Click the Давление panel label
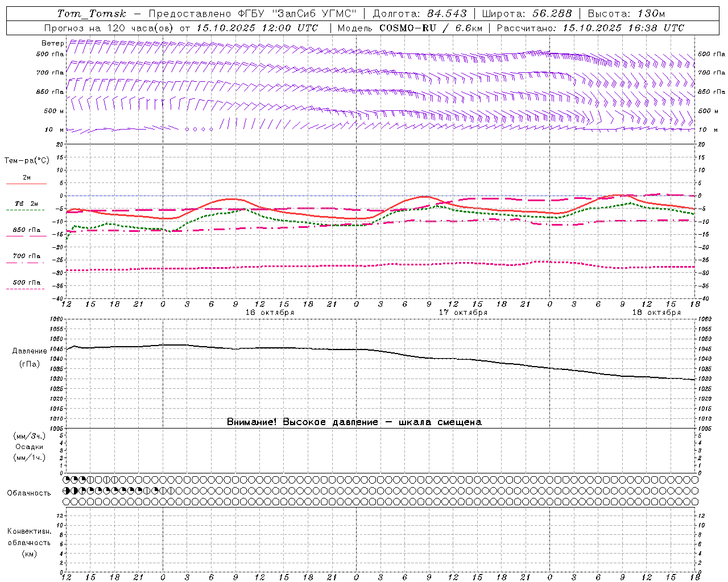The width and height of the screenshot is (728, 582). click(30, 351)
